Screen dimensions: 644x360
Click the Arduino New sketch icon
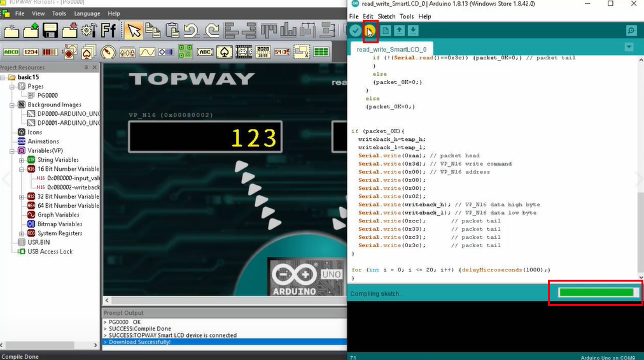pos(385,31)
